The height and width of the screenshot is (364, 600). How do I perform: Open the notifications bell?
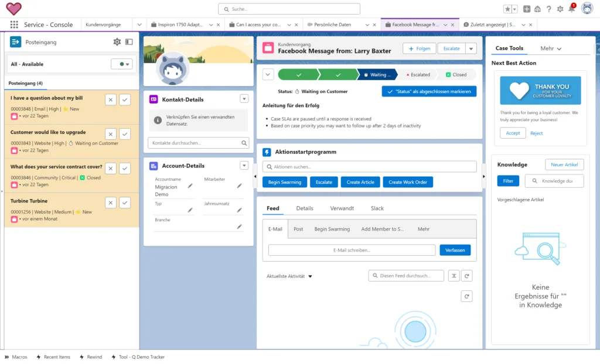coord(571,9)
